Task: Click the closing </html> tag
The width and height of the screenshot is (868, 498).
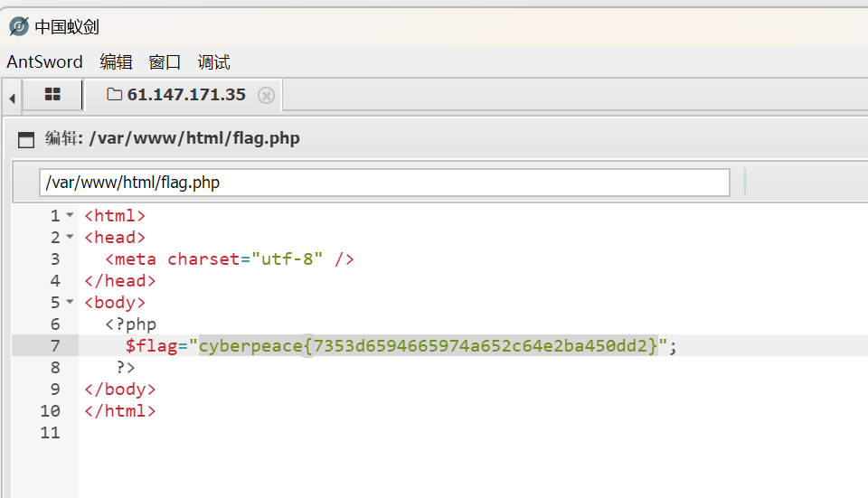Action: (120, 411)
